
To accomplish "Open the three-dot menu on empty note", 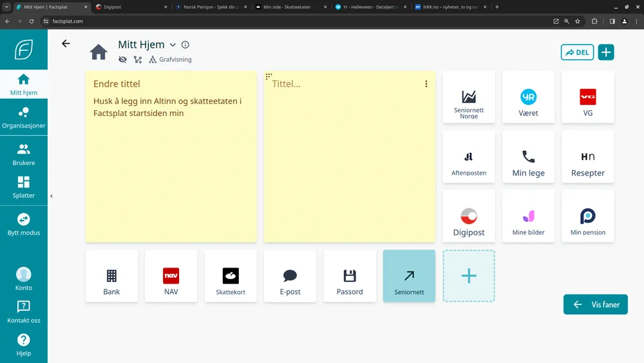I will tap(426, 84).
